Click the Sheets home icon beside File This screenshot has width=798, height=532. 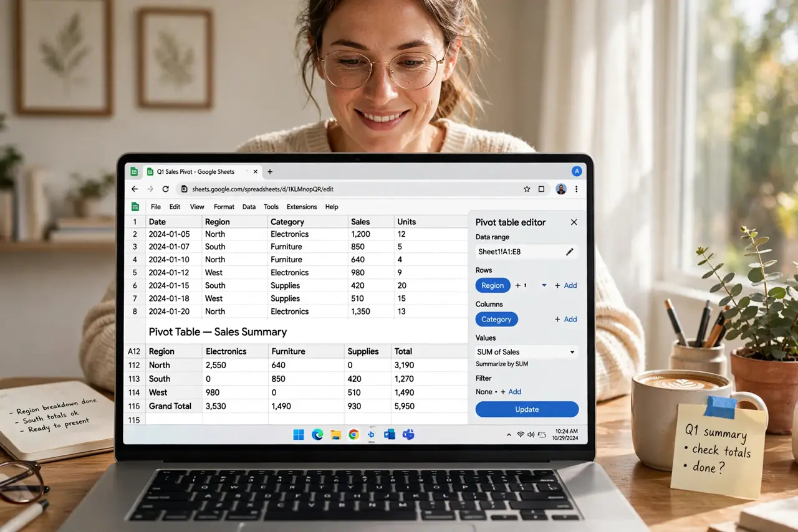pyautogui.click(x=135, y=207)
